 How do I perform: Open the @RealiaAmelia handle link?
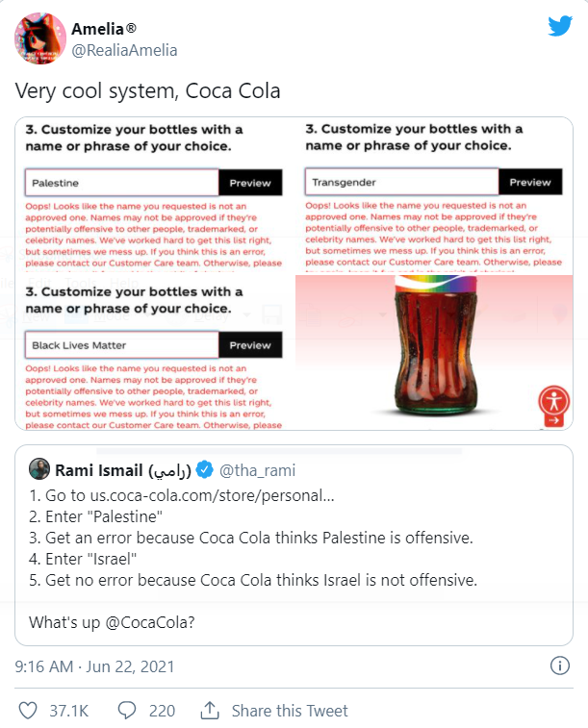point(124,50)
